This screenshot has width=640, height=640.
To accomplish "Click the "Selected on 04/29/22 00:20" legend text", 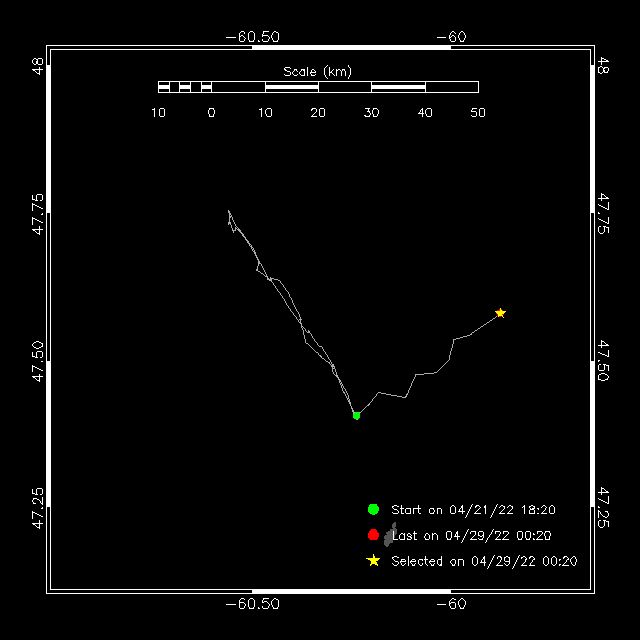I will click(484, 561).
